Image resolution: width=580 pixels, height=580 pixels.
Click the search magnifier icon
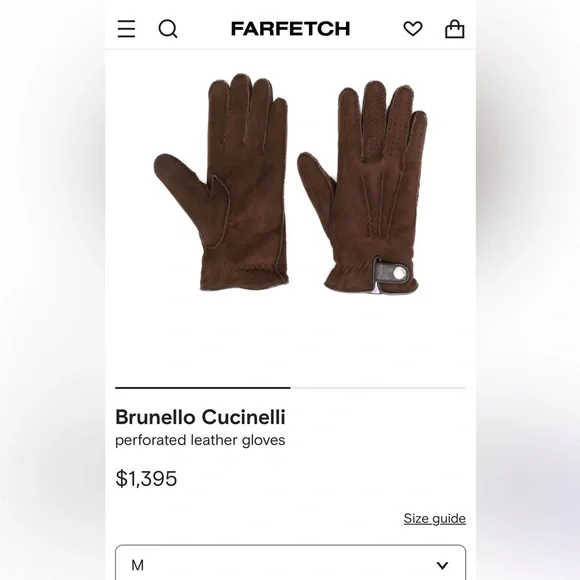pos(168,29)
